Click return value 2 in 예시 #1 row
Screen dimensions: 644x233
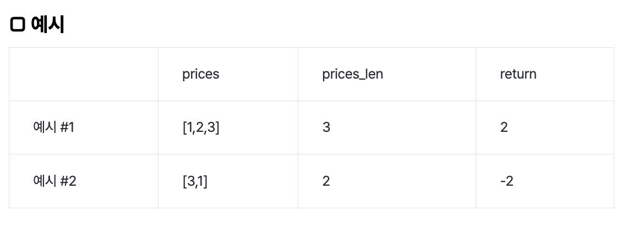504,127
